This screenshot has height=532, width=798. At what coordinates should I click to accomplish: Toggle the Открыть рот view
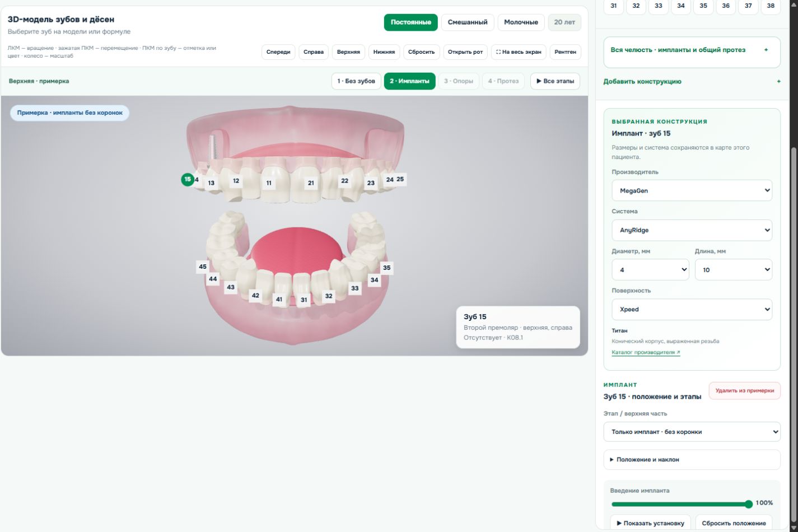pos(465,52)
